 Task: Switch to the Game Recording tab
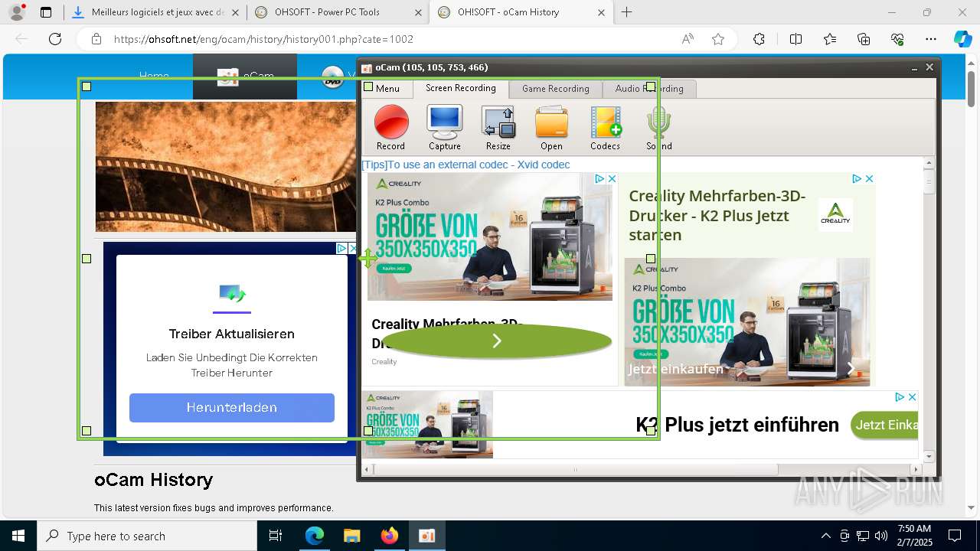coord(556,89)
